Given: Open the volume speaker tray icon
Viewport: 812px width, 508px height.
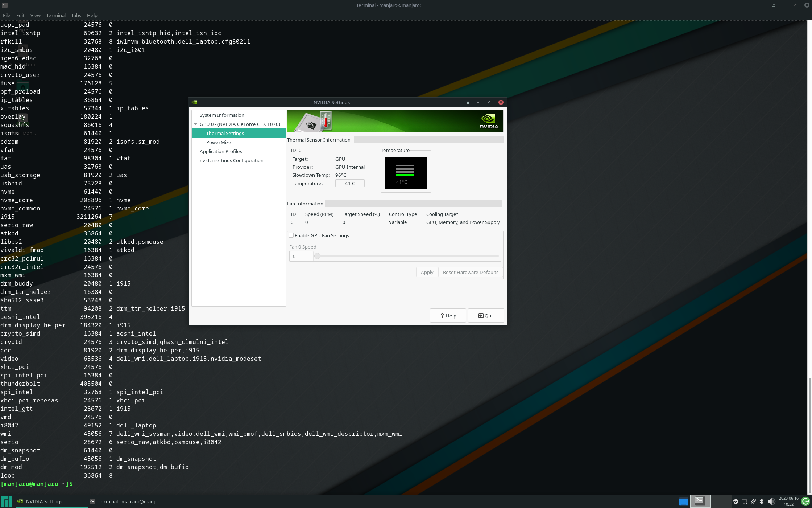Looking at the screenshot, I should click(771, 501).
